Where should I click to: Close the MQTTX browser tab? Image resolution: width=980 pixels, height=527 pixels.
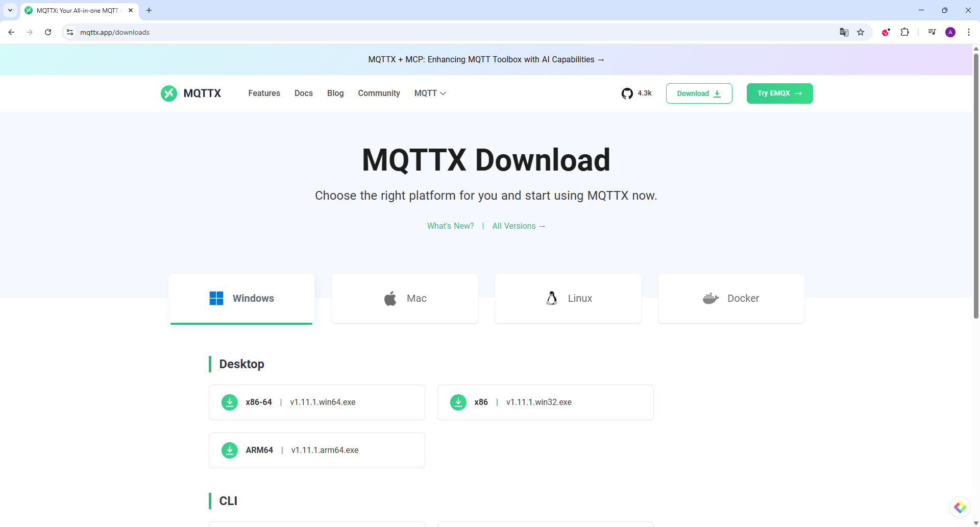click(x=131, y=10)
